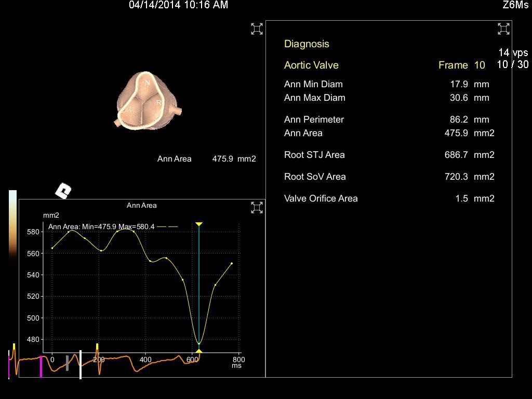Click the Root STJ Area label
This screenshot has height=399, width=532.
[314, 155]
